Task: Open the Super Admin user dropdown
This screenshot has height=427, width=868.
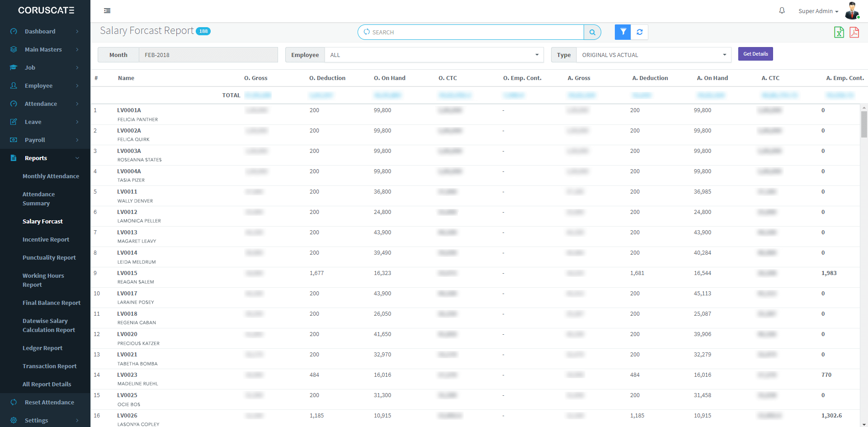Action: (x=818, y=11)
